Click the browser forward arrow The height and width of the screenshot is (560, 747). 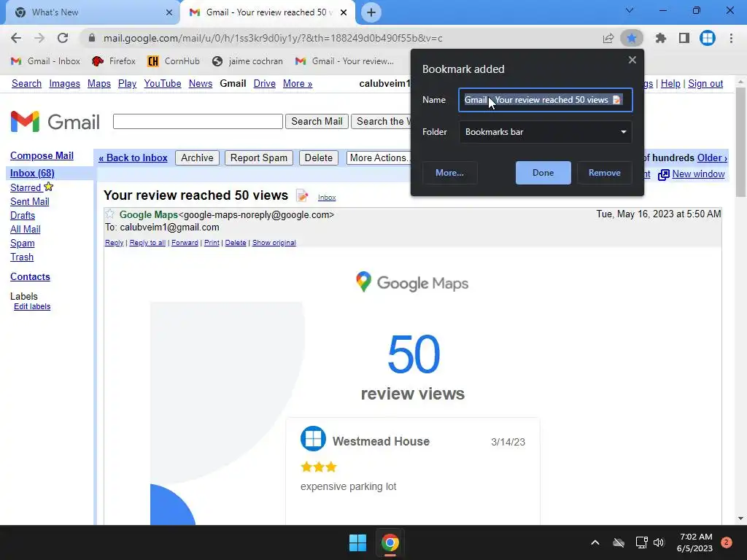tap(39, 38)
